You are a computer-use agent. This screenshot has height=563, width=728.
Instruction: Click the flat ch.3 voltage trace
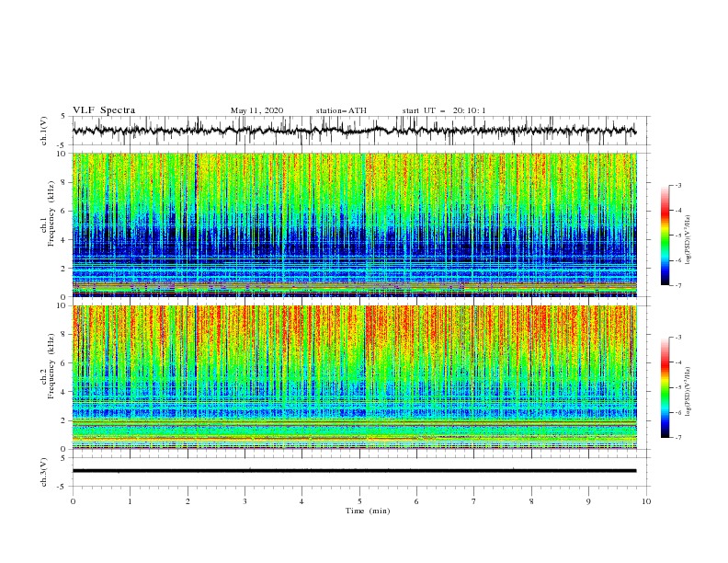[354, 471]
